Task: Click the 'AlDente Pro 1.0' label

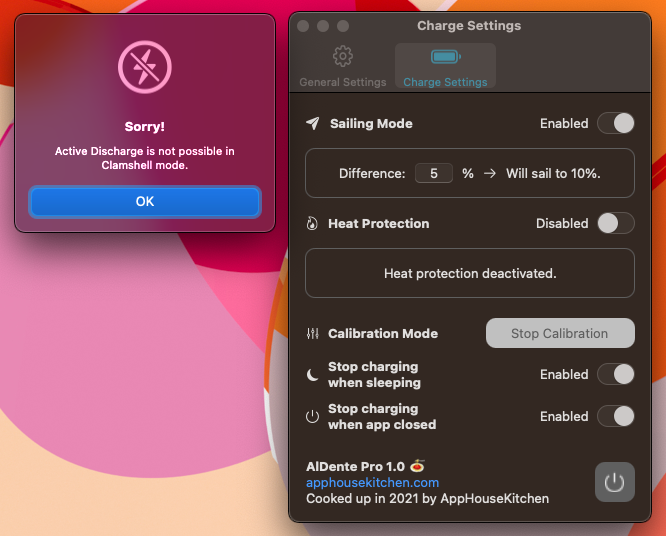Action: (355, 466)
